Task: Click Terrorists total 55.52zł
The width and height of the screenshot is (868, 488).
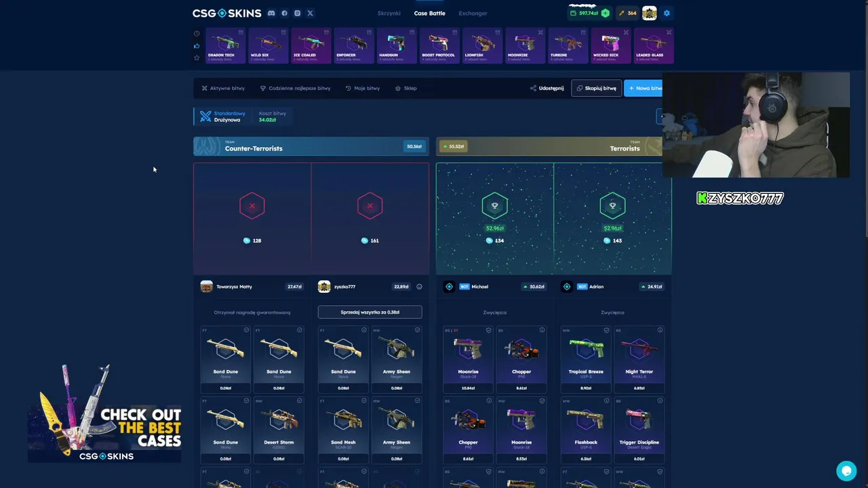Action: coord(452,146)
